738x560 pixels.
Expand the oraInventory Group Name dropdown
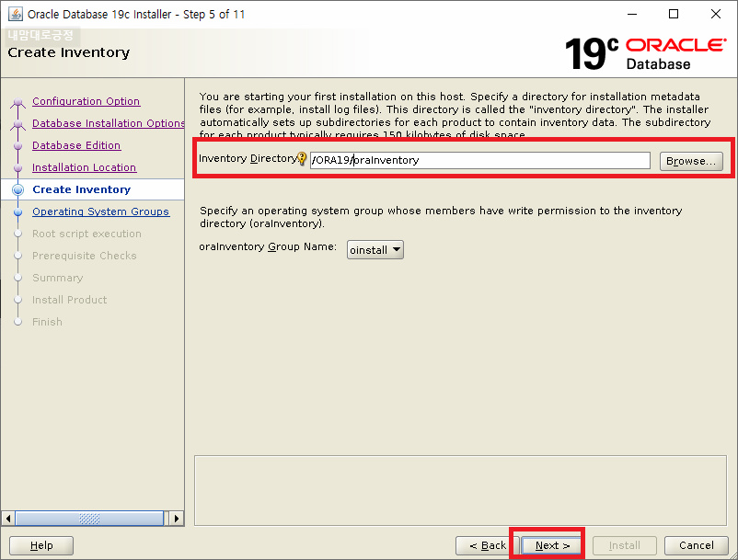tap(375, 250)
